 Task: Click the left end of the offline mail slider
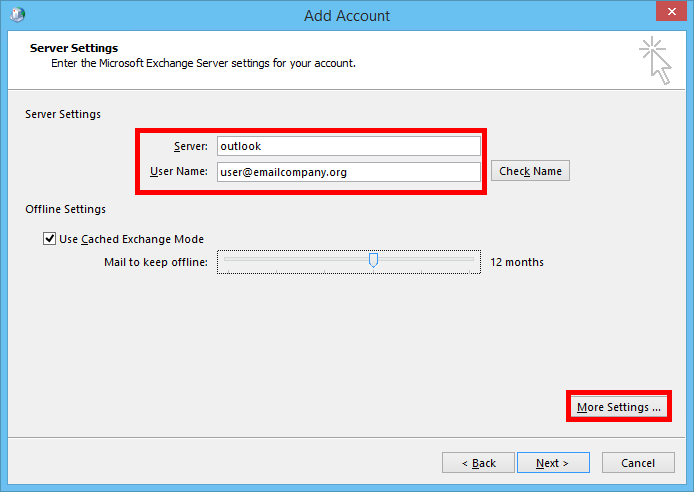[x=227, y=259]
